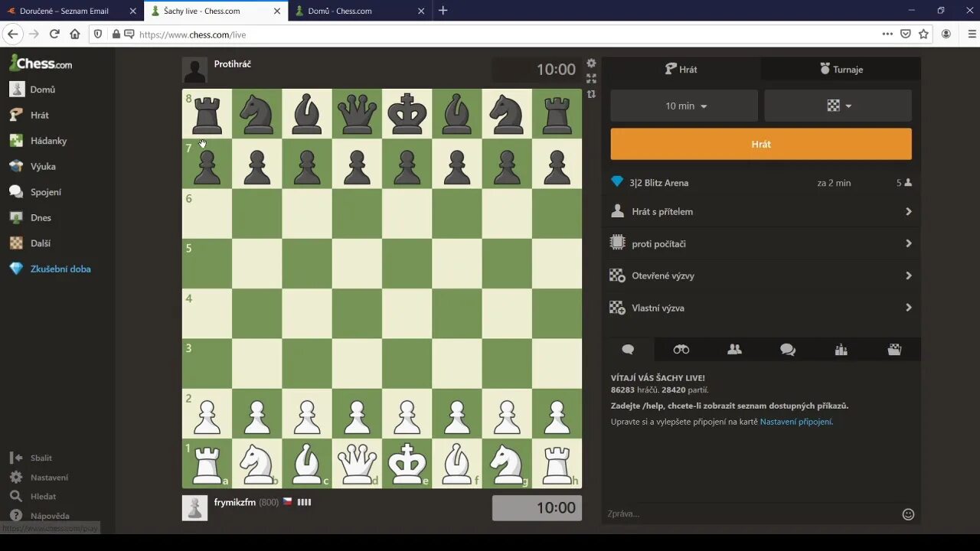
Task: Switch to the Turnaje tab
Action: point(841,69)
